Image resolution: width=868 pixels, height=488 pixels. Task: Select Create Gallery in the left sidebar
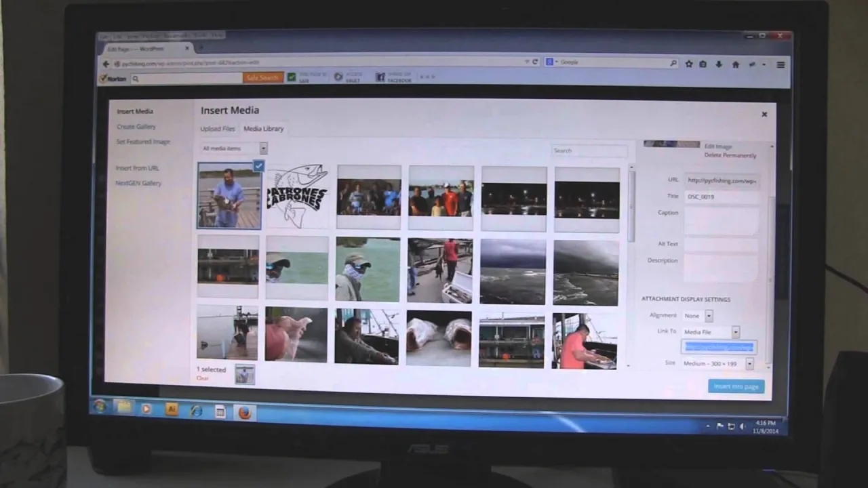point(136,127)
